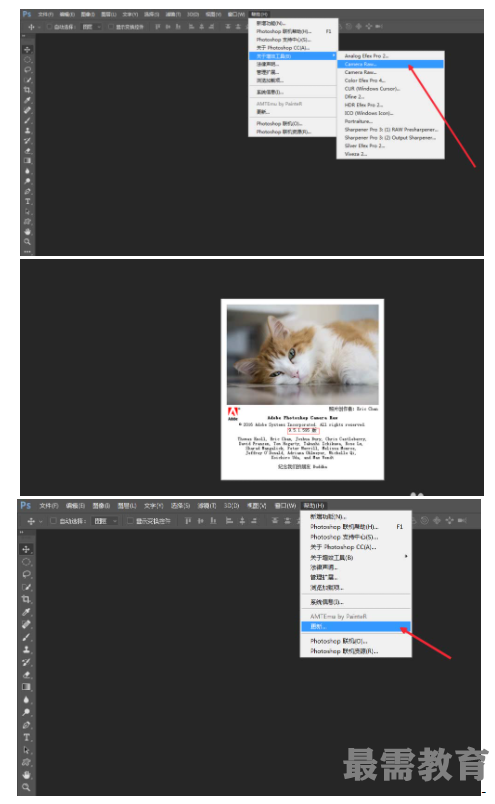Toggle 自动选择 checkbox in lower Photoshop window

click(x=53, y=521)
